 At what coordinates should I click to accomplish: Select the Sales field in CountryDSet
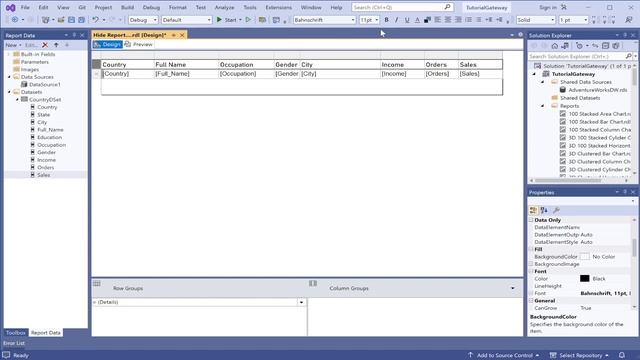coord(44,175)
